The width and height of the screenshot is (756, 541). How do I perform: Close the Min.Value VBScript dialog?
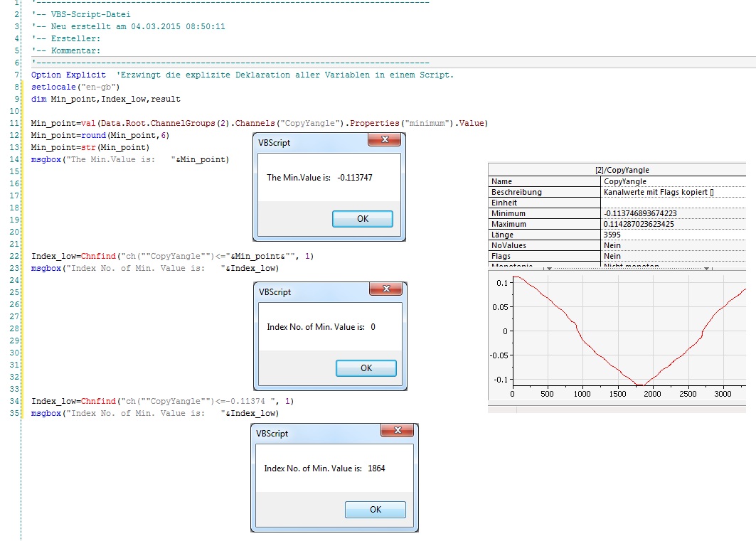384,140
